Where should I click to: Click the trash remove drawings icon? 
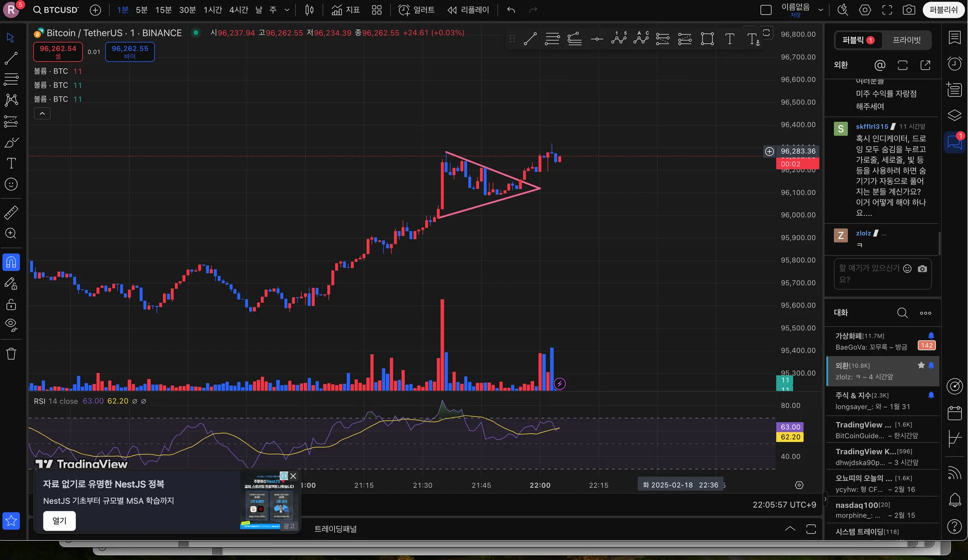[x=11, y=354]
